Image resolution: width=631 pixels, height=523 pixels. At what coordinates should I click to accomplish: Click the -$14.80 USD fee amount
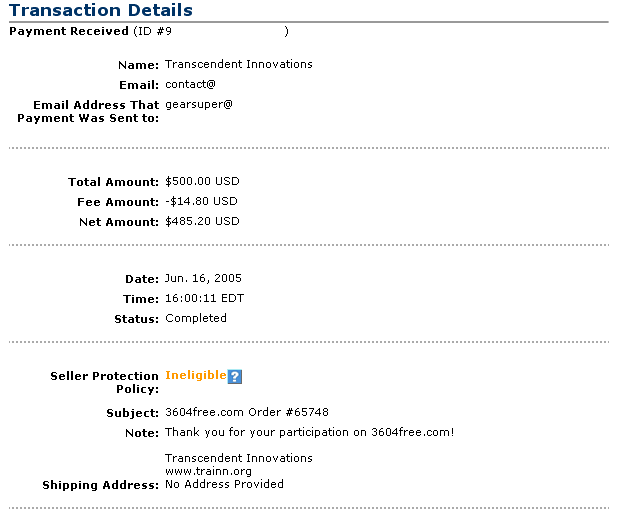coord(201,202)
